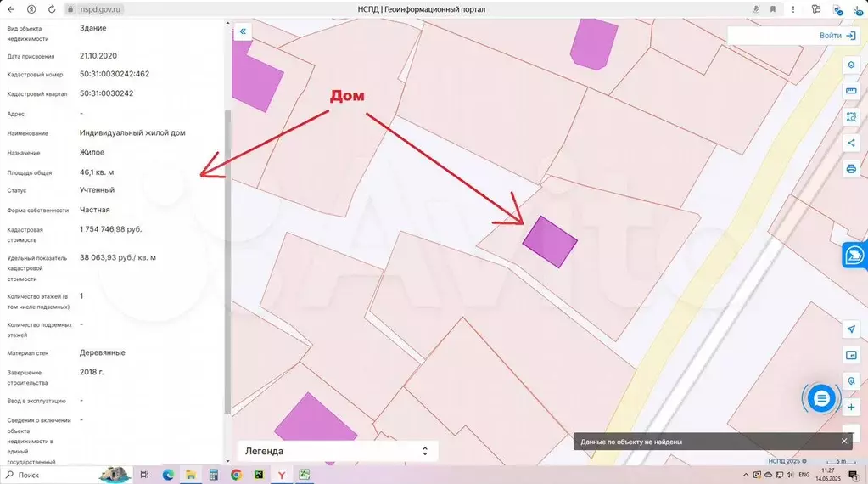Dismiss the 'Данные по объекту не найдены' notification

[x=843, y=442]
